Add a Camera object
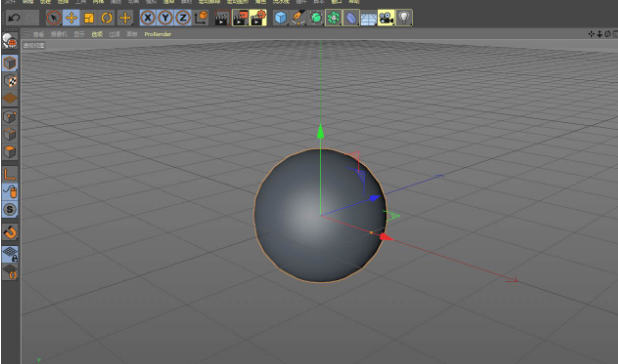Viewport: 618px width, 364px height. (x=386, y=18)
